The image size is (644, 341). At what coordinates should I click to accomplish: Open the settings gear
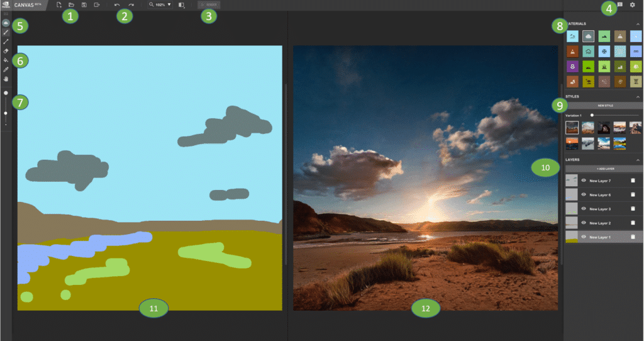(x=632, y=5)
